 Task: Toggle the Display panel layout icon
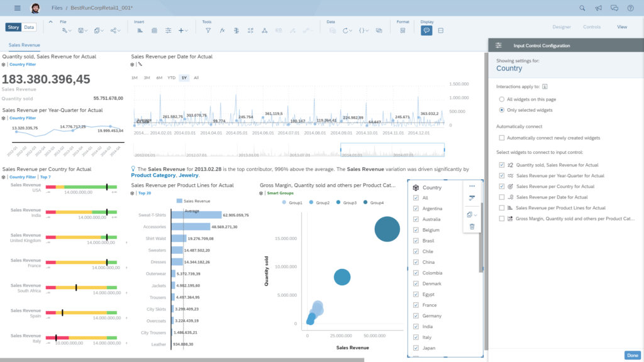441,30
